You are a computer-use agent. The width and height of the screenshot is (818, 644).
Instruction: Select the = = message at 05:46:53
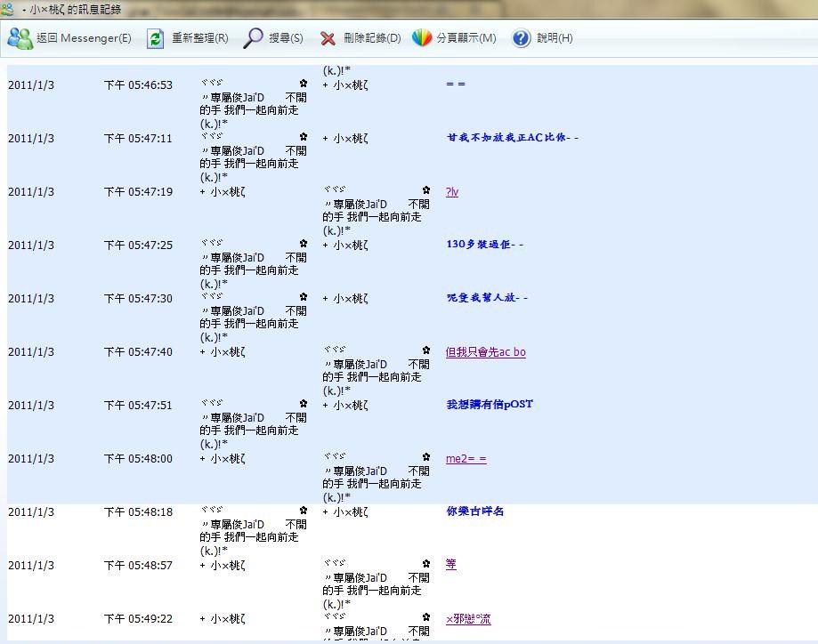coord(456,84)
